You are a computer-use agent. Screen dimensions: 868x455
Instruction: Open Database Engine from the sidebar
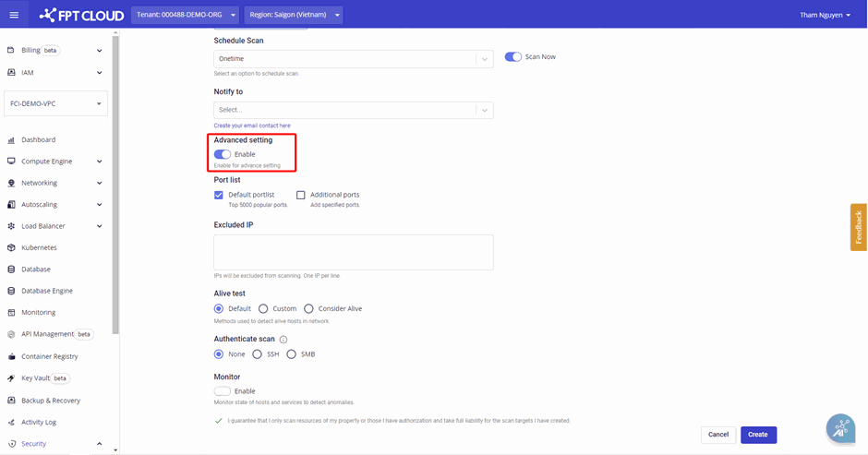[x=47, y=291]
